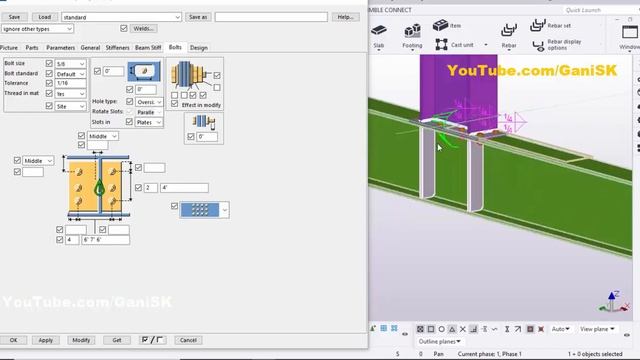Toggle the Slots in checkbox
The height and width of the screenshot is (360, 640).
pyautogui.click(x=129, y=122)
